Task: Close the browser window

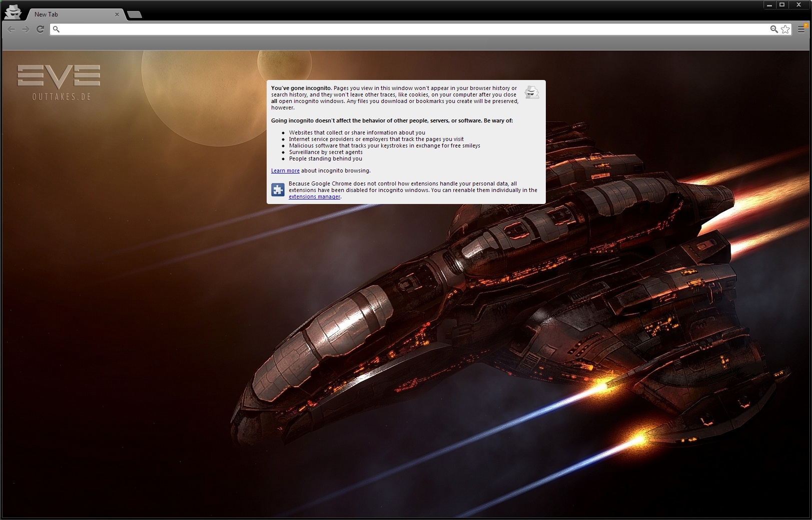Action: (799, 5)
